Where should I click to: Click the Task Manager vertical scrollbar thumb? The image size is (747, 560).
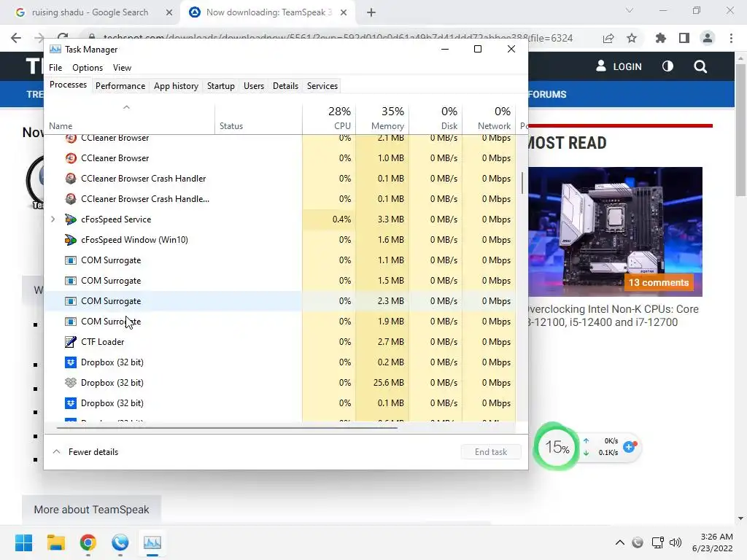522,183
